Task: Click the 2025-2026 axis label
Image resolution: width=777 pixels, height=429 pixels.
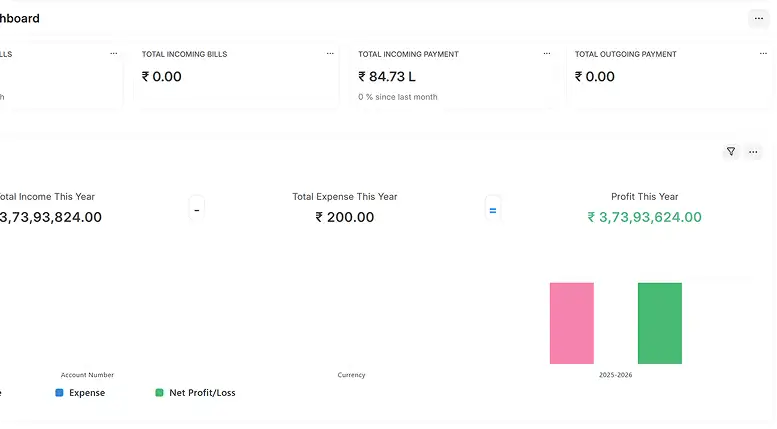Action: [x=615, y=375]
